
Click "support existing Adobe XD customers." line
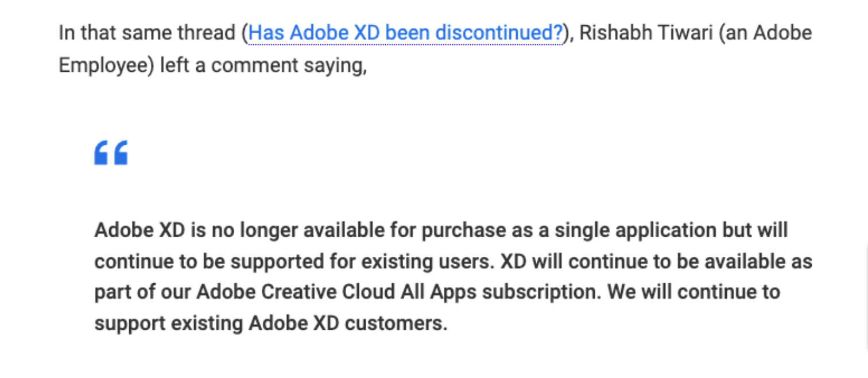pyautogui.click(x=270, y=323)
